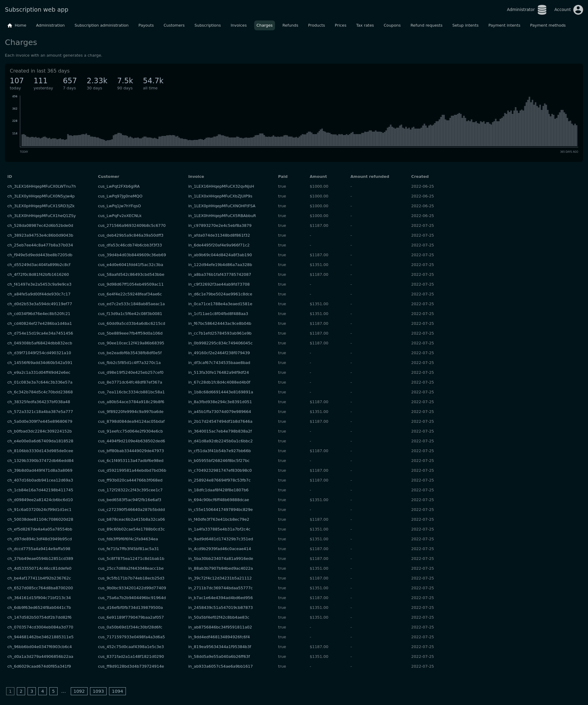Open customer cus_ff8d9128bd3d4b739724914e
The image size is (588, 705).
click(x=131, y=666)
